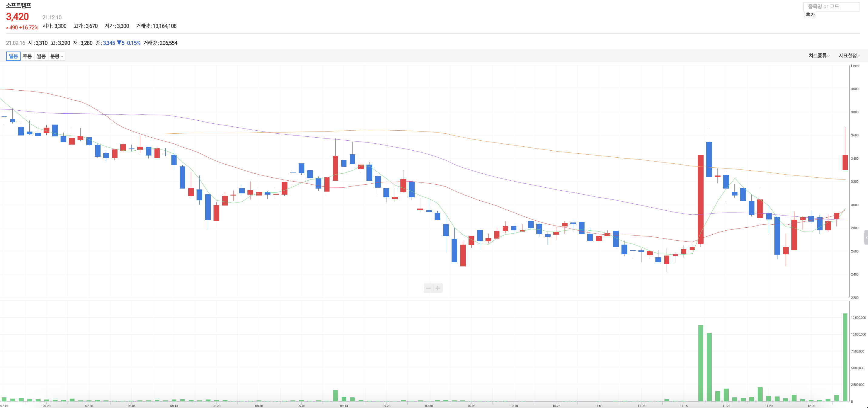Click the 4,000 price axis label
The width and height of the screenshot is (868, 408).
(854, 89)
